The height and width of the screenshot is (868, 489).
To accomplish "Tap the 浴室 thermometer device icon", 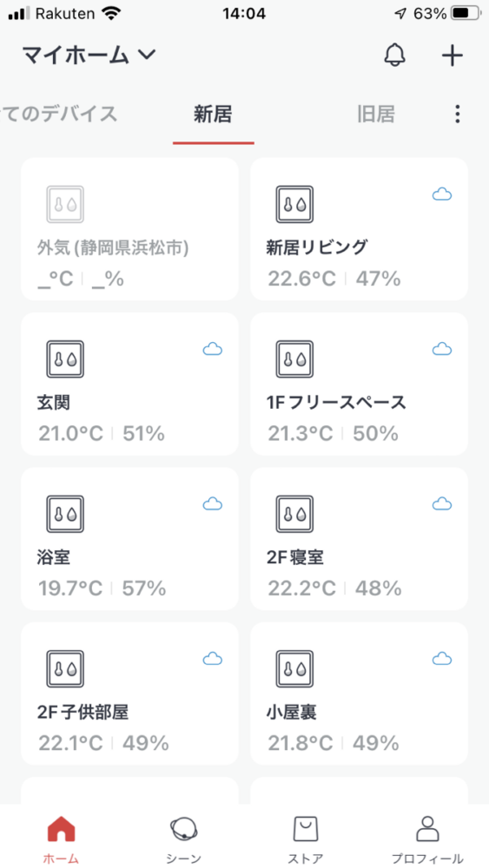I will tap(65, 514).
